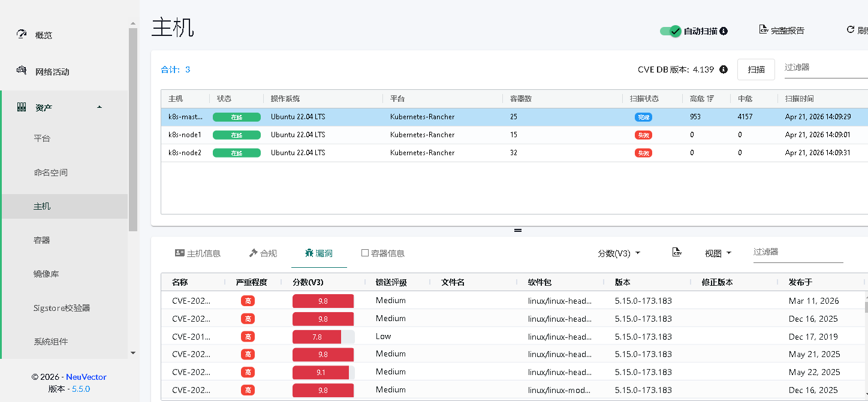Viewport: 868px width, 402px height.
Task: Download the full report CSV icon
Action: click(764, 30)
